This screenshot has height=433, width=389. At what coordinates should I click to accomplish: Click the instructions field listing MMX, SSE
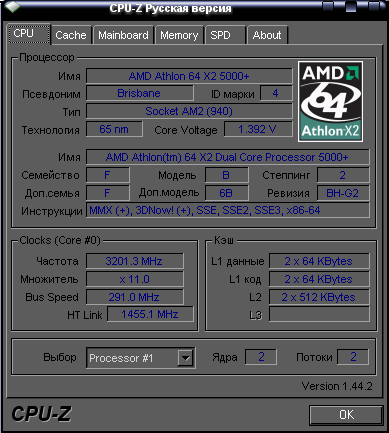coord(228,210)
